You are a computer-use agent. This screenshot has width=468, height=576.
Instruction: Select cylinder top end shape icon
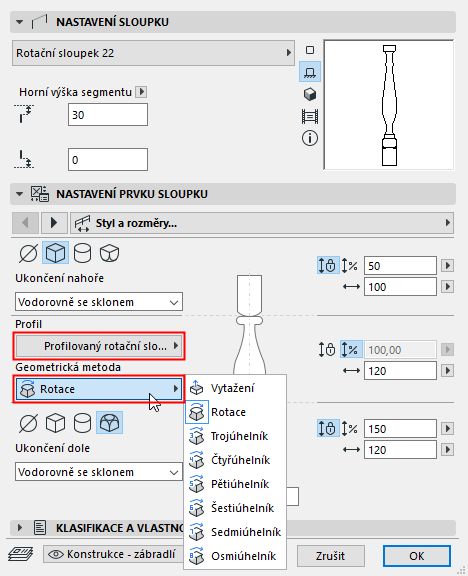click(82, 253)
